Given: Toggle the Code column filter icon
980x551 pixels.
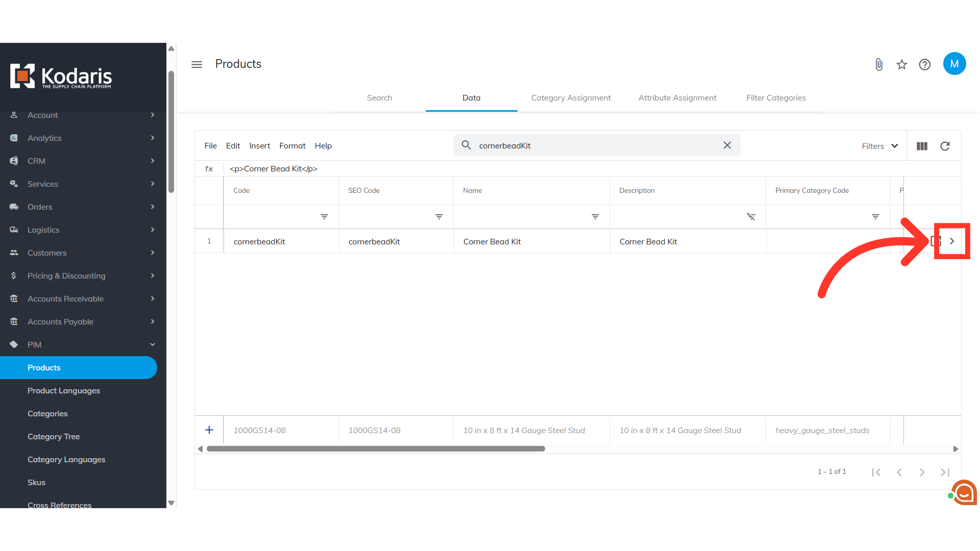Looking at the screenshot, I should tap(324, 217).
